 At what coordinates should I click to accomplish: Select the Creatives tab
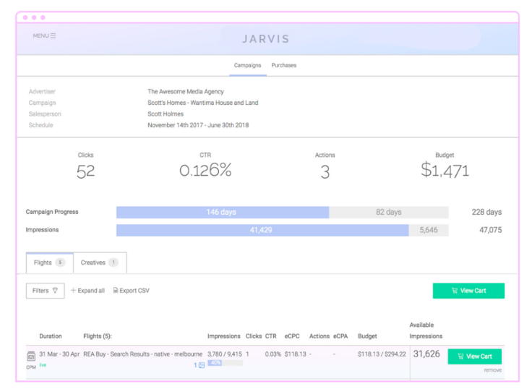[x=100, y=263]
